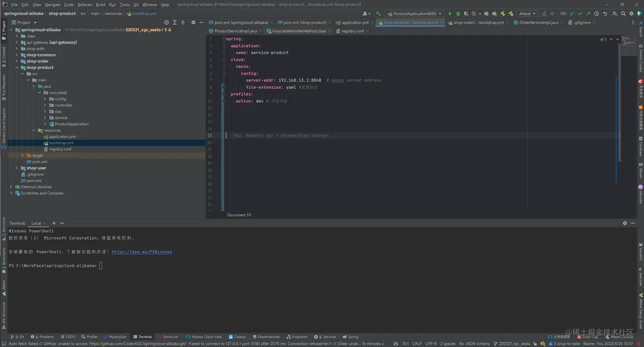The width and height of the screenshot is (644, 347).
Task: Open the aka.ms/PSWindows link in terminal
Action: (142, 252)
